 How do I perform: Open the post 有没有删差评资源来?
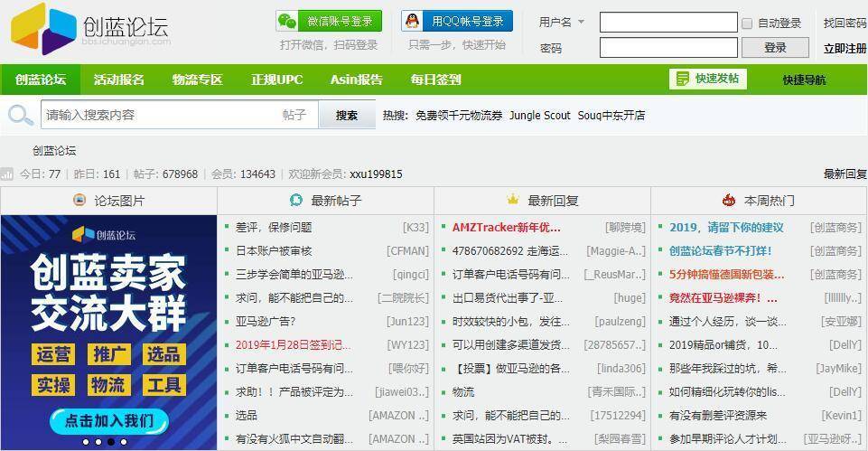pos(718,415)
